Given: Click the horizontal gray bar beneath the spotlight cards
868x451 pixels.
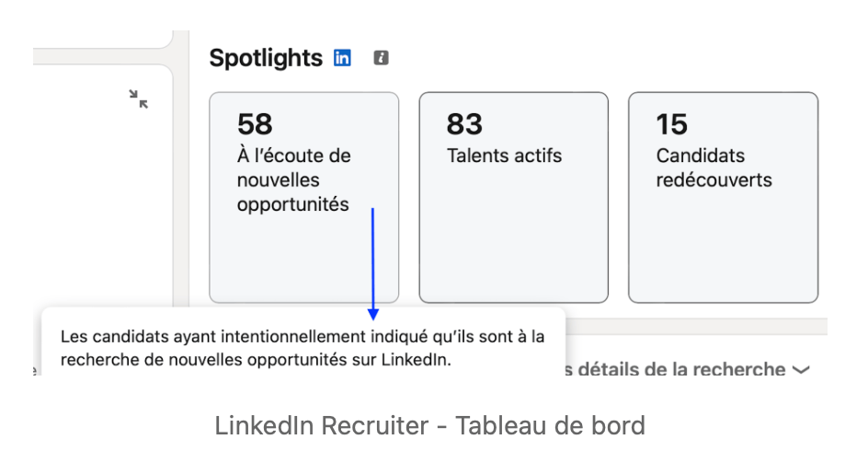Looking at the screenshot, I should coord(696,327).
